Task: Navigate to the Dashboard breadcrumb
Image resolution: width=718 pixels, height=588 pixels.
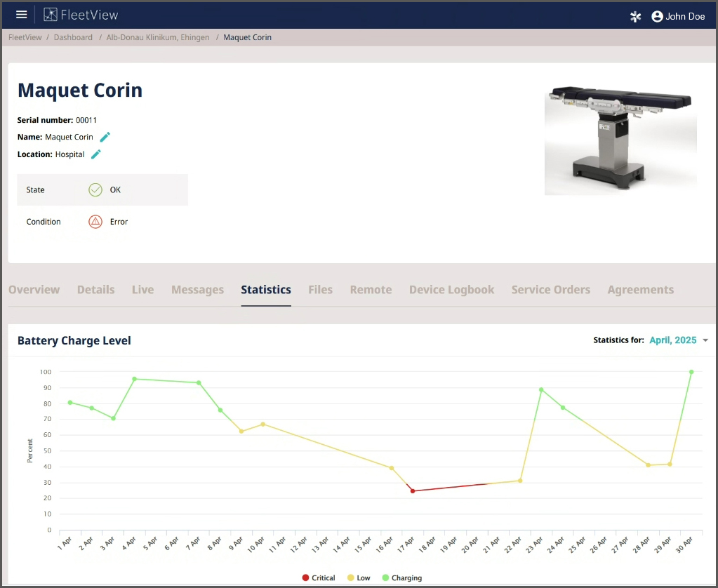Action: pyautogui.click(x=73, y=38)
